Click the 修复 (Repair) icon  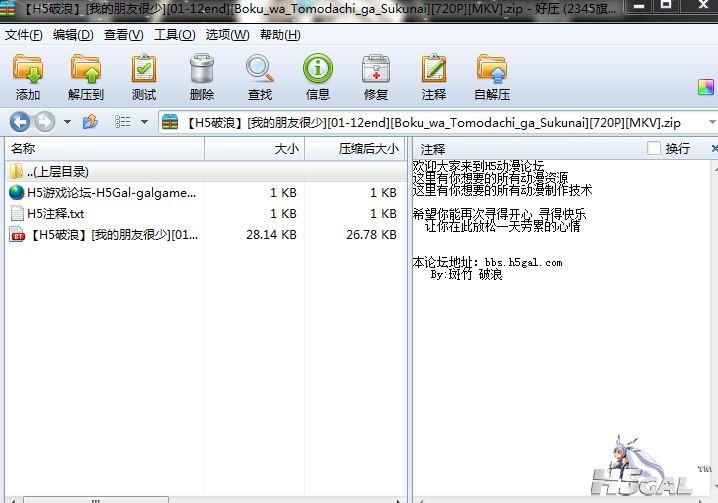(376, 77)
